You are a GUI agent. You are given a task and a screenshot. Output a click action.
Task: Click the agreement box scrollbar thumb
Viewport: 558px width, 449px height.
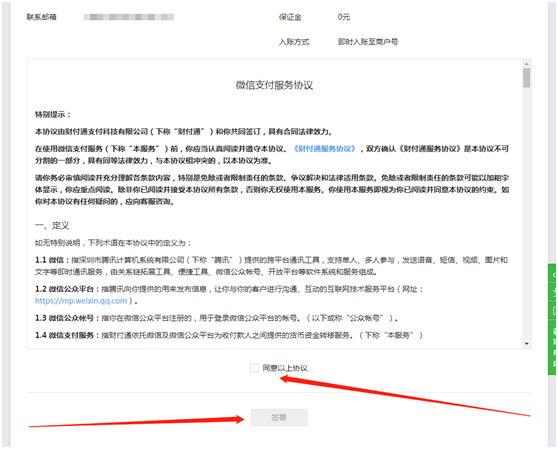[527, 78]
